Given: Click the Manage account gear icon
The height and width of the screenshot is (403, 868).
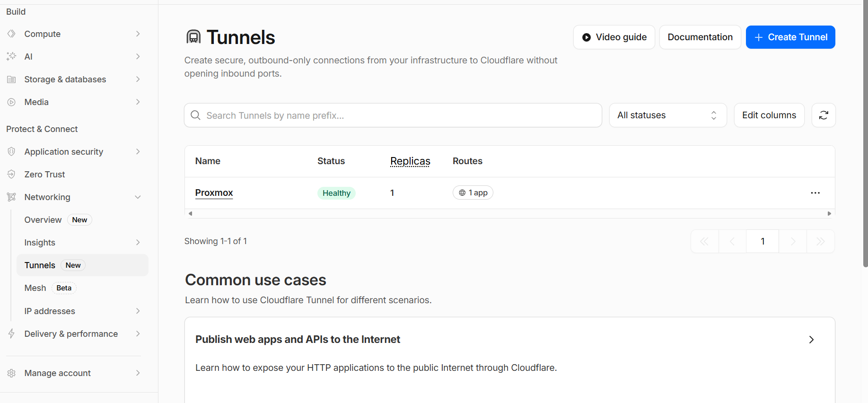Looking at the screenshot, I should tap(11, 373).
